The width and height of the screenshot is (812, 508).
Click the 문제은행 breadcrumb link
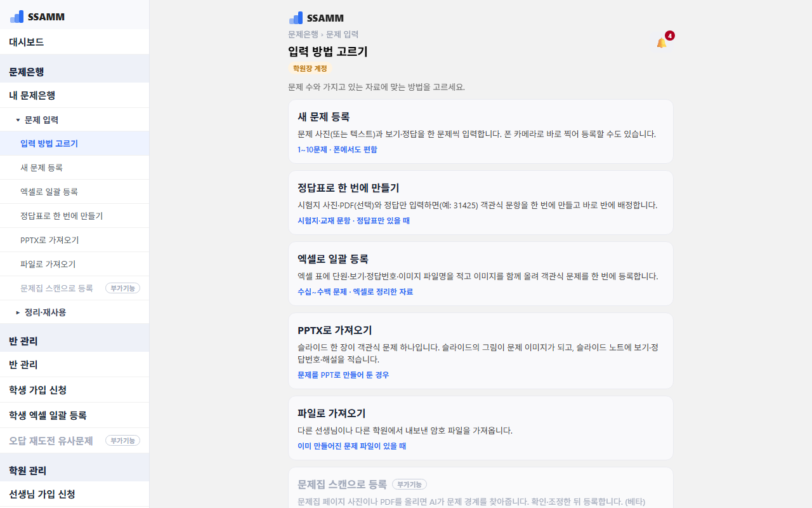click(x=303, y=34)
